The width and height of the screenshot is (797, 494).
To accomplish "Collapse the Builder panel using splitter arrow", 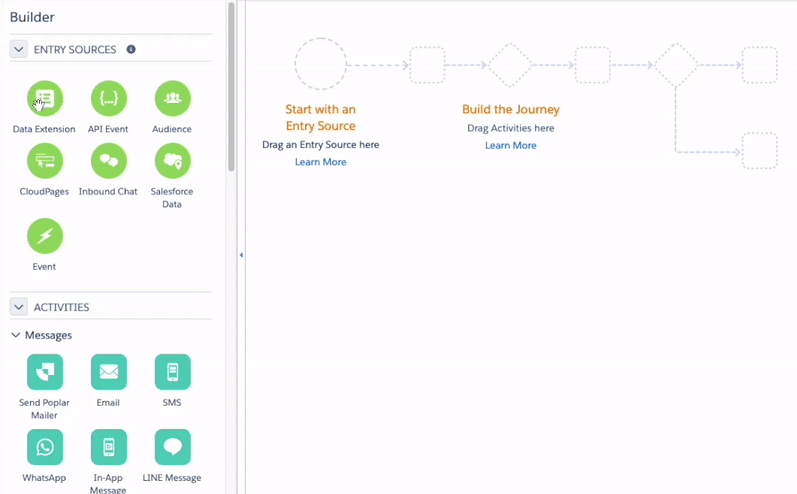I will pyautogui.click(x=241, y=256).
